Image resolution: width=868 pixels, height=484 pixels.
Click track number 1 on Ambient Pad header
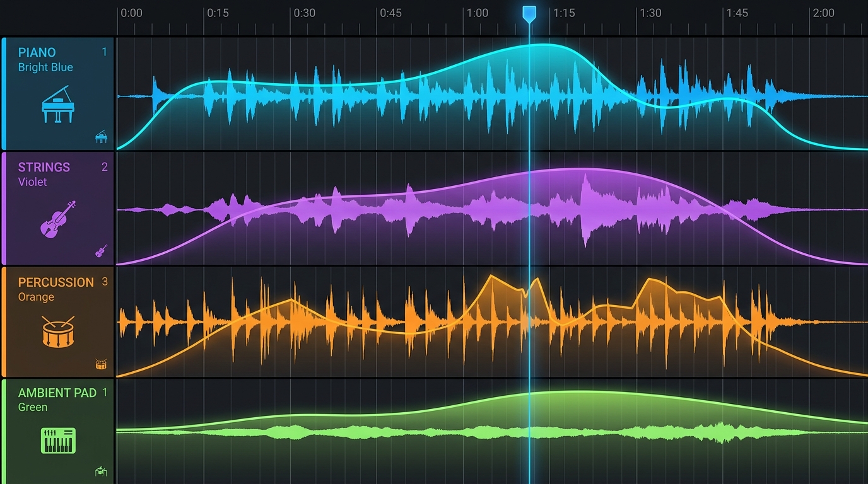(105, 393)
